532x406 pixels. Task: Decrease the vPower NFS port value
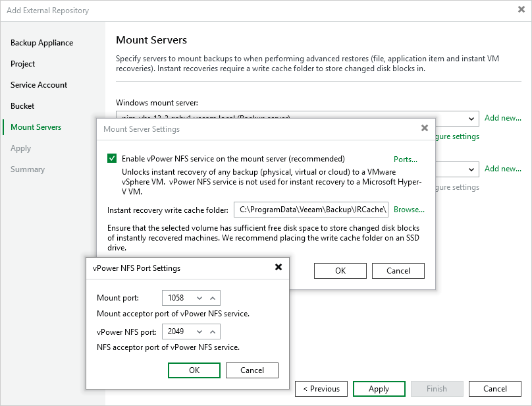point(199,332)
